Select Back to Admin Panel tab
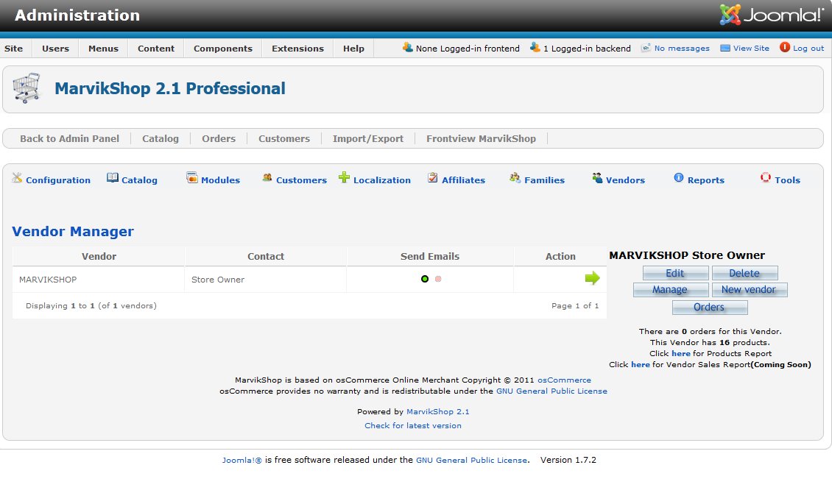832x504 pixels. pos(69,138)
